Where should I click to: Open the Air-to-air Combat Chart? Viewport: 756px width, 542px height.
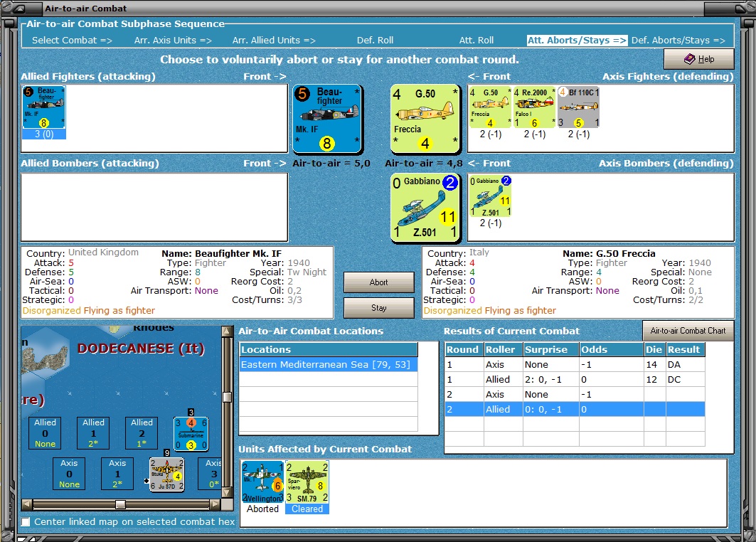tap(688, 330)
